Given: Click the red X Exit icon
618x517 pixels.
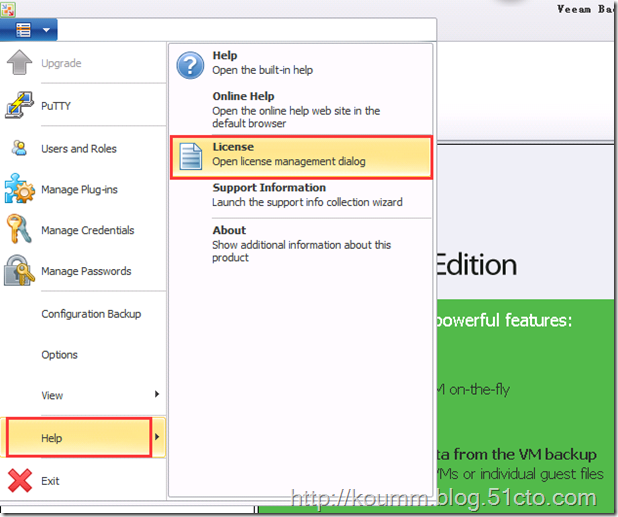Looking at the screenshot, I should (x=20, y=480).
